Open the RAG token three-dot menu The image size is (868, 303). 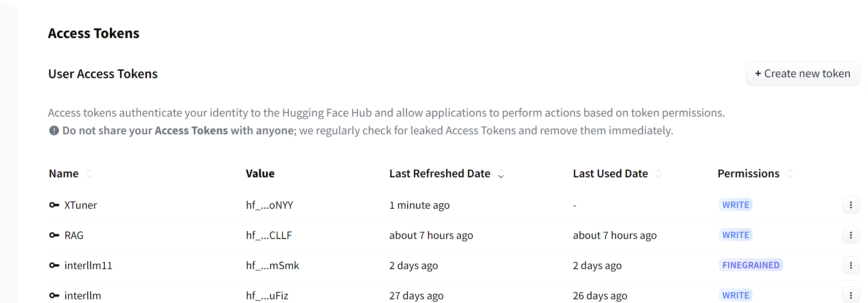851,235
